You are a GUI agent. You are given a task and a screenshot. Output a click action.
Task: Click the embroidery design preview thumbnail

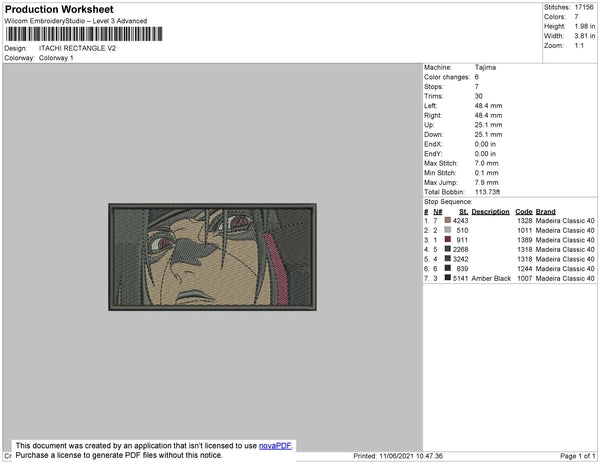[212, 257]
